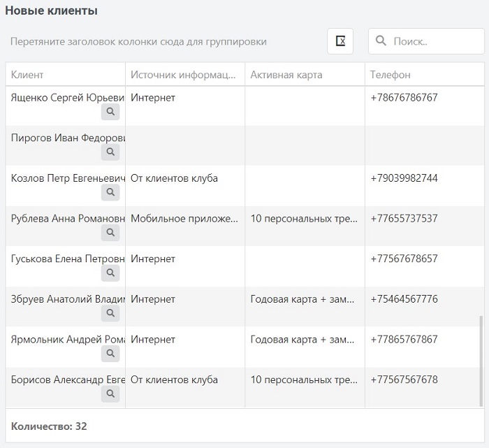Click phone number +75464567776

(404, 299)
